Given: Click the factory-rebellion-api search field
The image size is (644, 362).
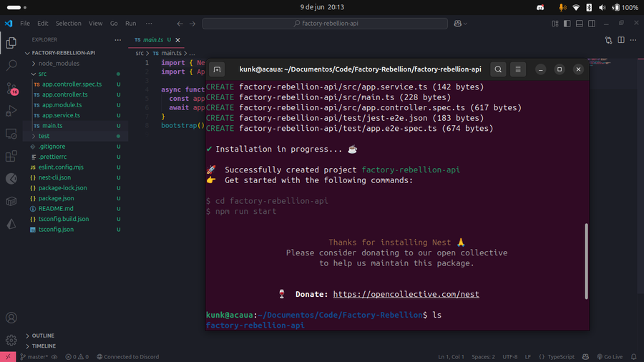Looking at the screenshot, I should [x=325, y=24].
